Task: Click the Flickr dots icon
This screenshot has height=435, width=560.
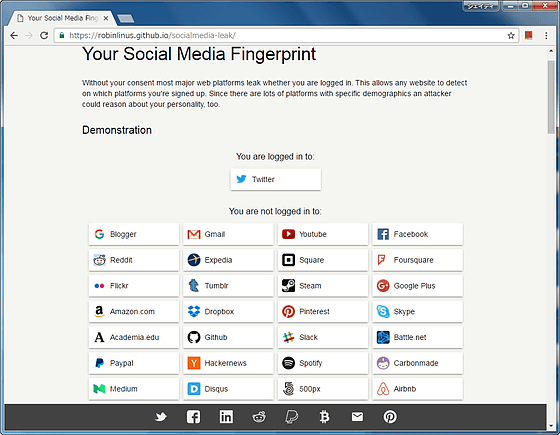Action: pos(99,286)
